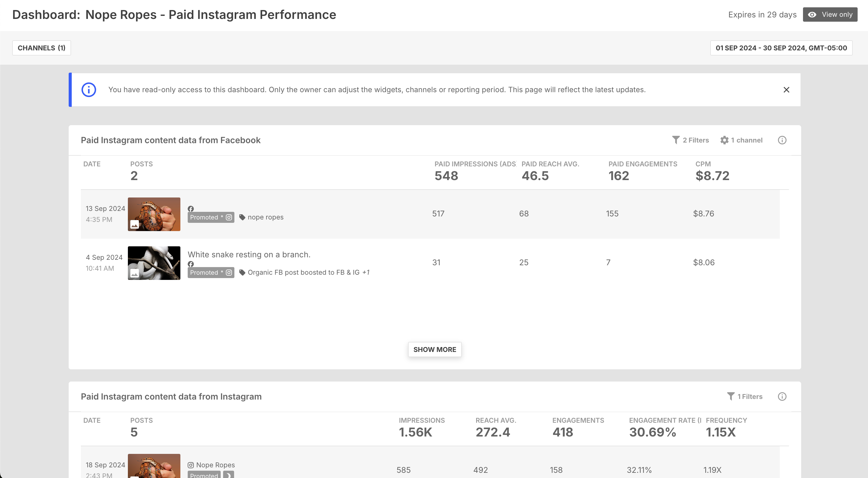Click Instagram icon beside Nope Ropes post
The image size is (868, 478).
click(x=191, y=465)
